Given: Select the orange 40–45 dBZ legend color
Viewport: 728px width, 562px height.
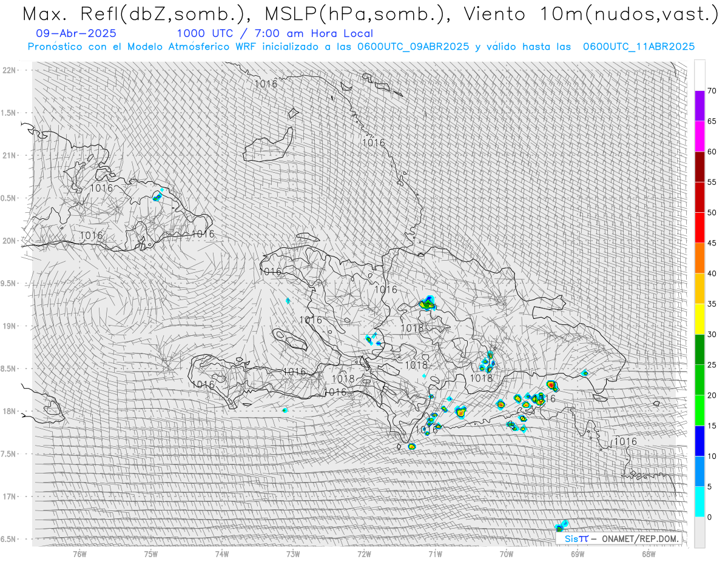Looking at the screenshot, I should (x=699, y=258).
